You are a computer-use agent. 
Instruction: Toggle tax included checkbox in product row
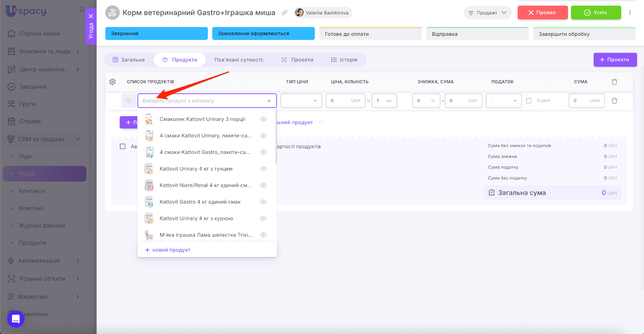pyautogui.click(x=529, y=101)
